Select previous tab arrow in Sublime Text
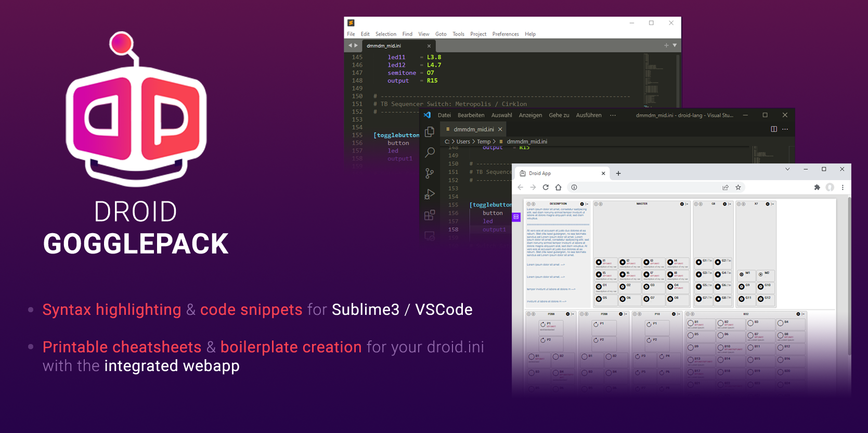This screenshot has width=868, height=433. click(x=350, y=45)
